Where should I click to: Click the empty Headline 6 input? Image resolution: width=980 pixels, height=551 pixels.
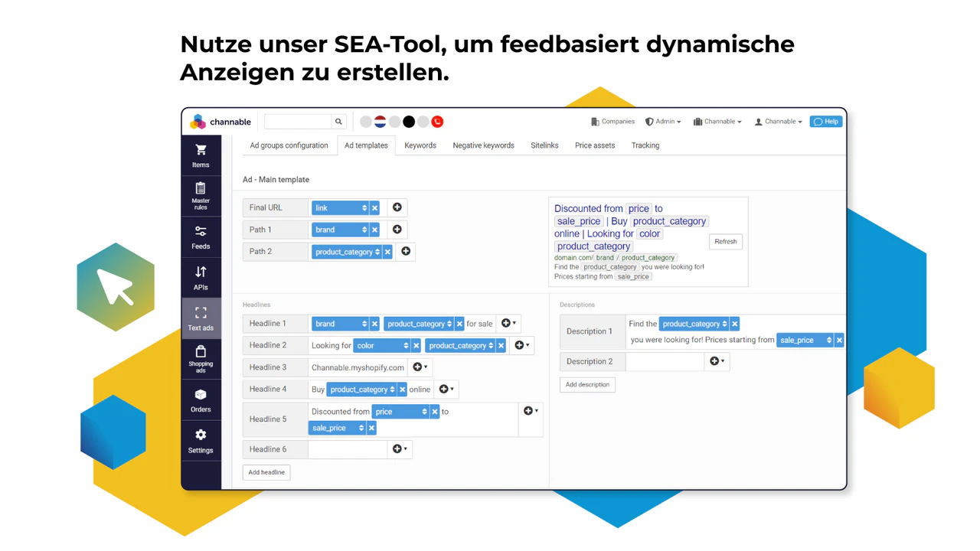point(348,449)
